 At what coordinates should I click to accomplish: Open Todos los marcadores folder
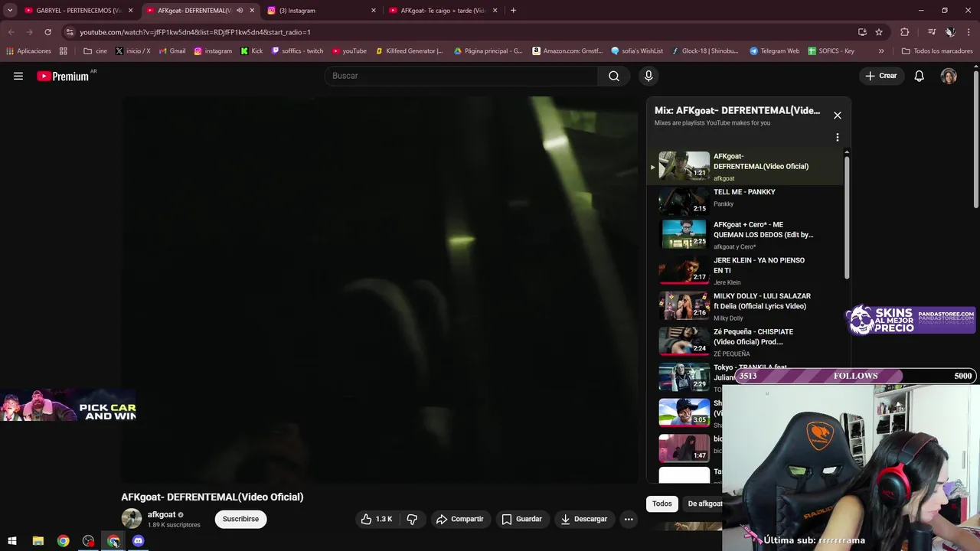click(937, 51)
